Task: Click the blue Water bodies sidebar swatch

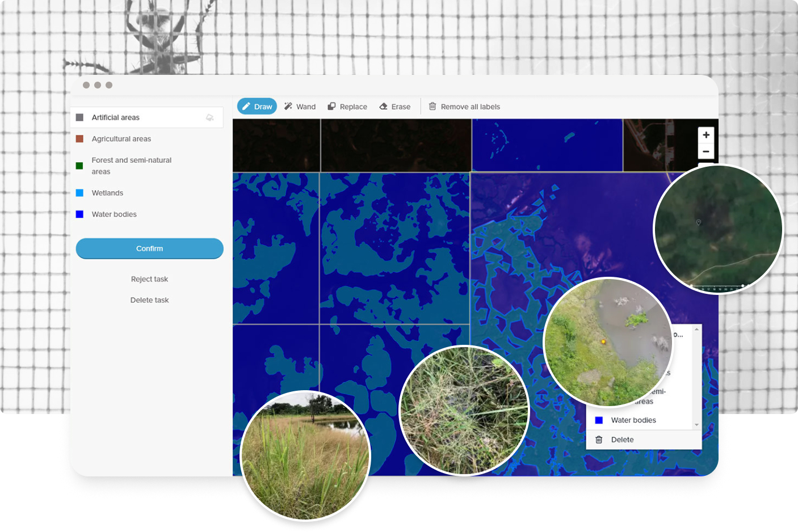Action: [x=80, y=214]
